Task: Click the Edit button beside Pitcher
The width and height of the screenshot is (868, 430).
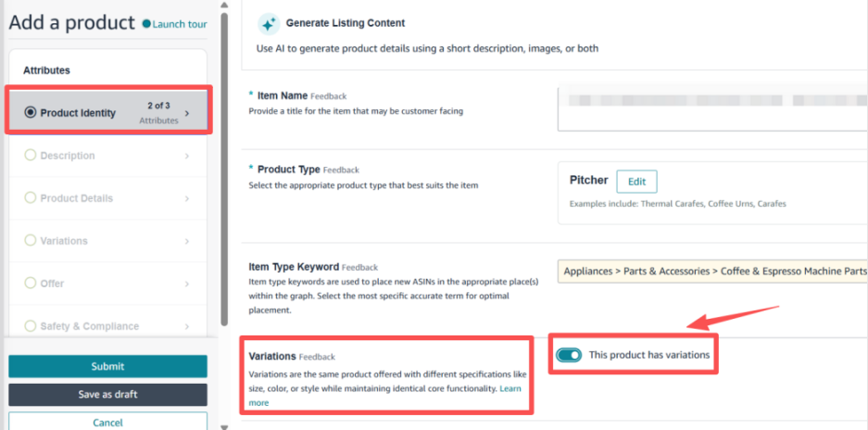Action: click(636, 182)
